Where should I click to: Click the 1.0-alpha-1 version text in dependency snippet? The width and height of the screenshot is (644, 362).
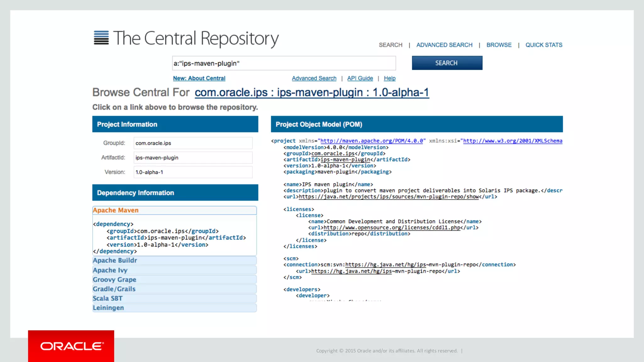coord(156,244)
